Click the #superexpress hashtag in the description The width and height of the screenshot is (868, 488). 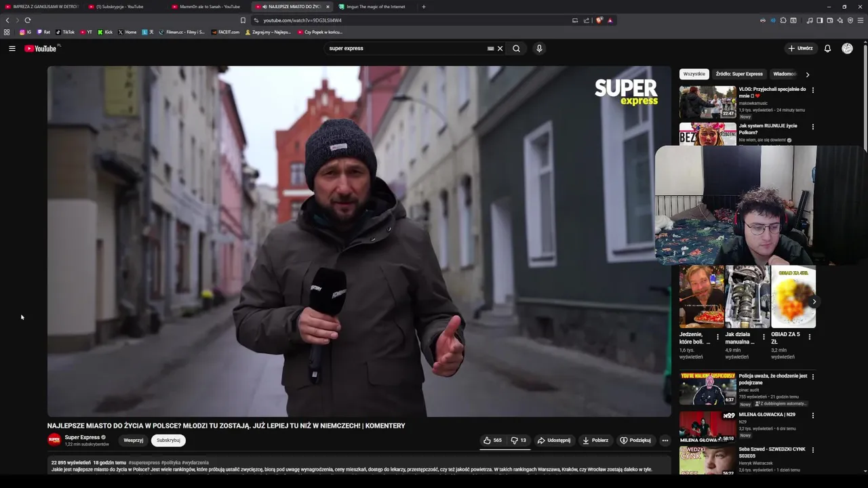point(144,462)
